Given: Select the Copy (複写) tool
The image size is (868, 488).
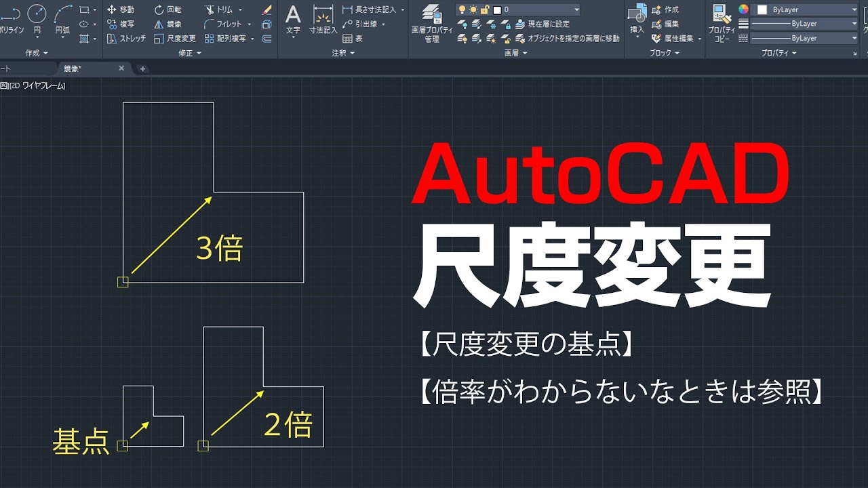Looking at the screenshot, I should pyautogui.click(x=121, y=24).
